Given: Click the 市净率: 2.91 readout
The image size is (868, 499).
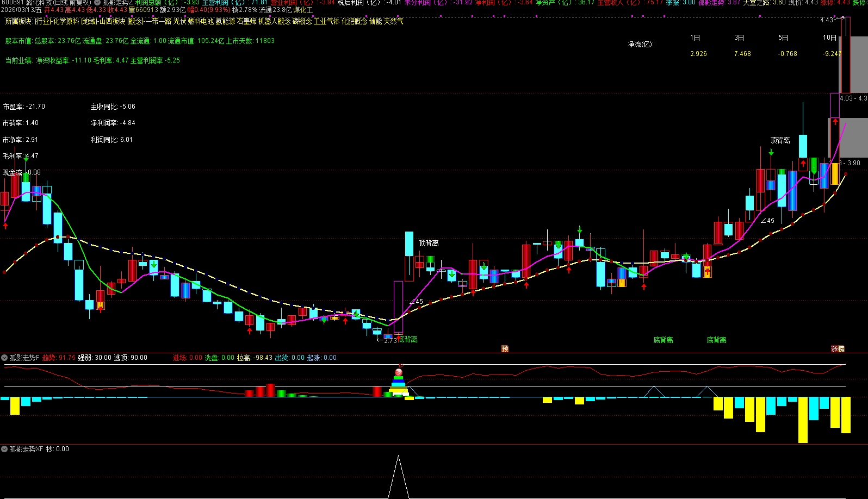Looking at the screenshot, I should click(x=21, y=140).
